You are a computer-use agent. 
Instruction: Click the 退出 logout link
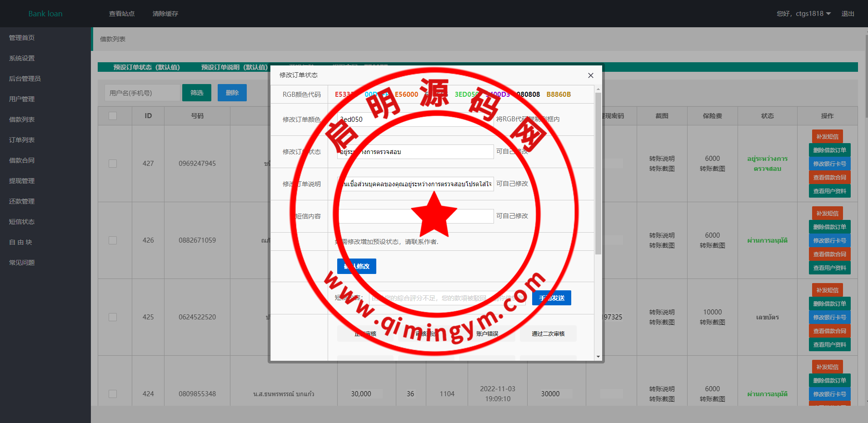[848, 14]
